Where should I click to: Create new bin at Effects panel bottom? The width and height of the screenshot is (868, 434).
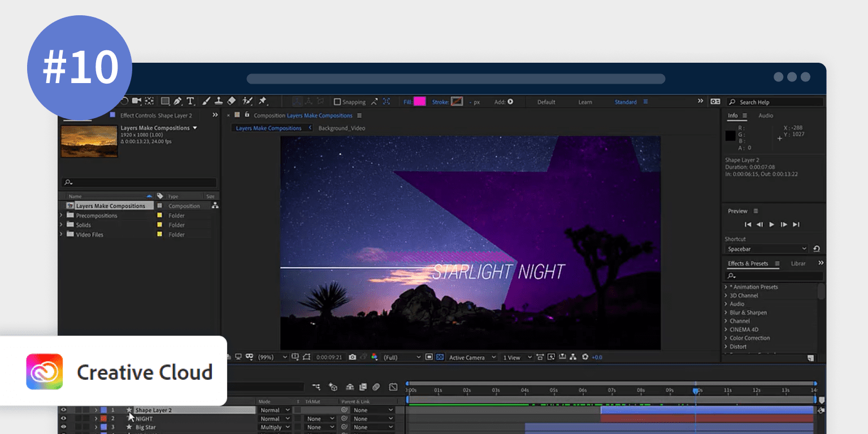click(x=810, y=358)
